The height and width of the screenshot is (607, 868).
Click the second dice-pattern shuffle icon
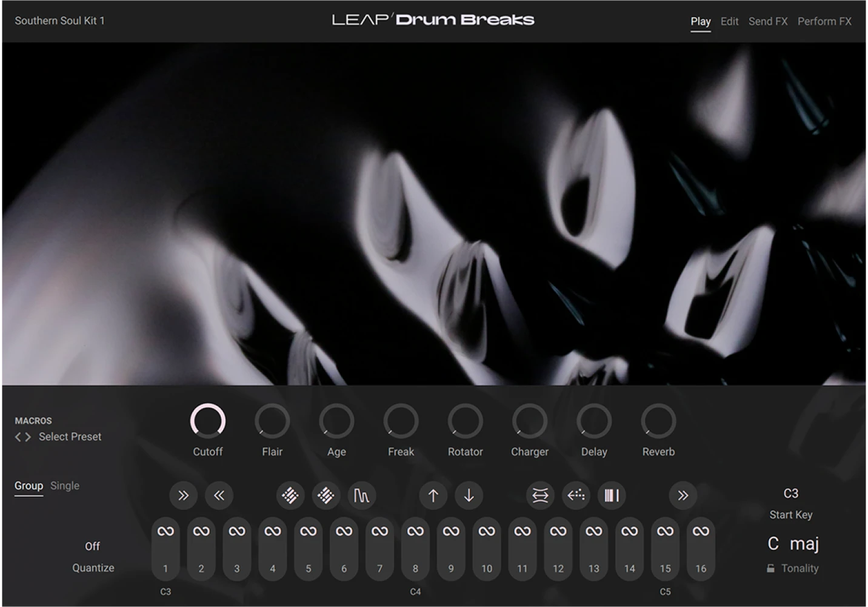point(326,495)
